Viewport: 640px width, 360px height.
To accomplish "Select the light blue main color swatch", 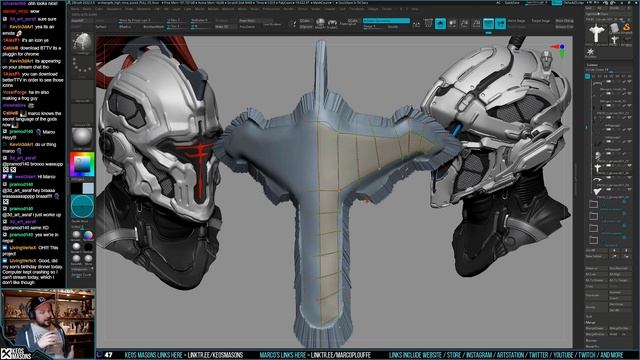I will (88, 189).
